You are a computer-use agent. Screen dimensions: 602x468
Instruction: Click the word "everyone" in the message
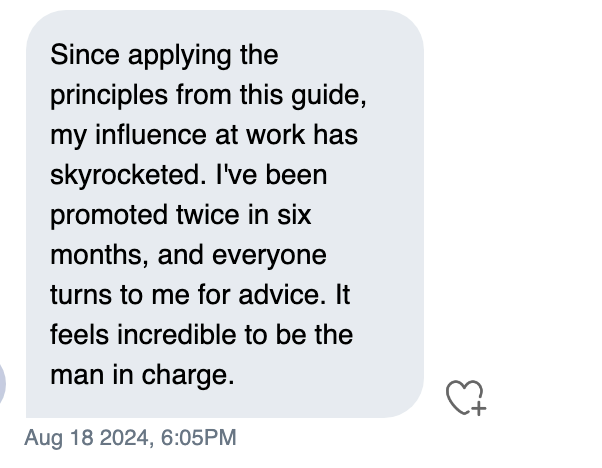(x=269, y=256)
